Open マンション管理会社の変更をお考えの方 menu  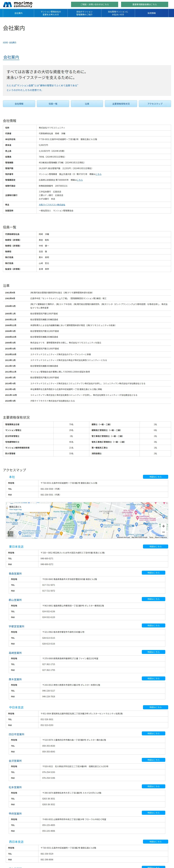tap(51, 13)
